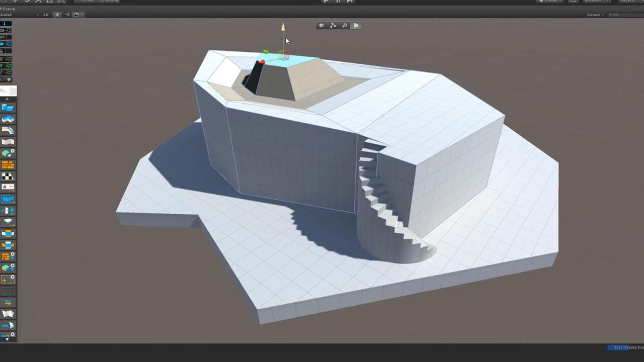Screen dimensions: 644x362
Task: Click the green move gizmo handle
Action: coord(266,52)
